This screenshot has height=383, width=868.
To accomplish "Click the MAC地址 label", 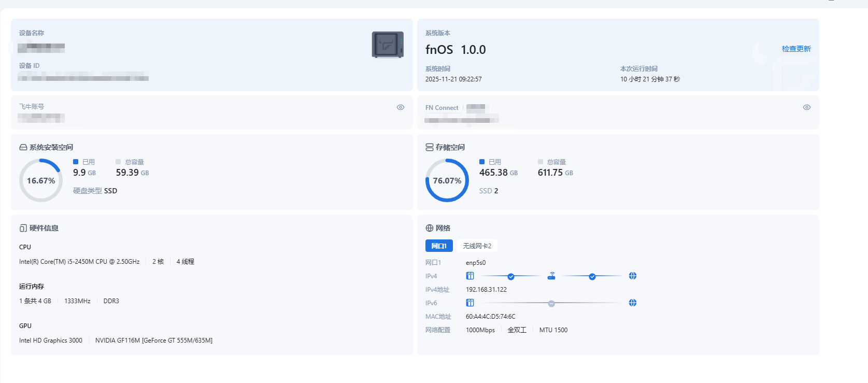I will click(x=438, y=317).
